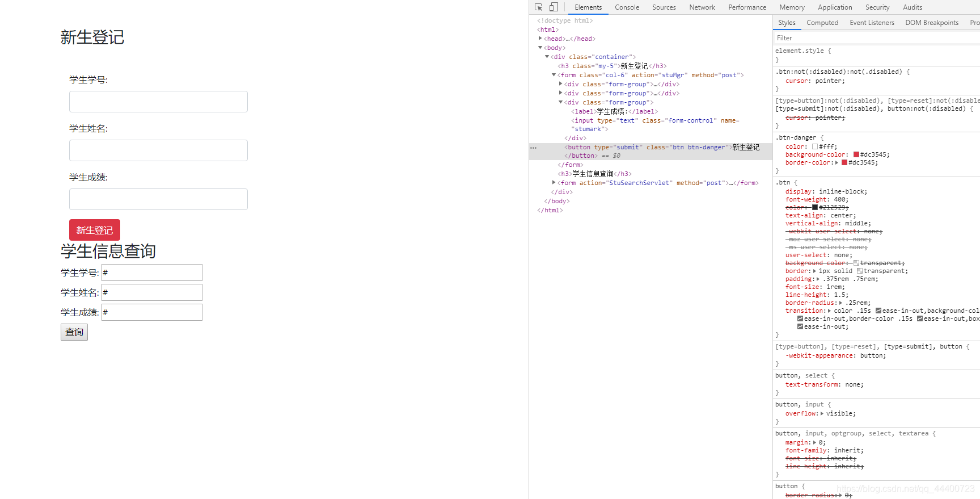Select the Styles sub-tab

(787, 23)
